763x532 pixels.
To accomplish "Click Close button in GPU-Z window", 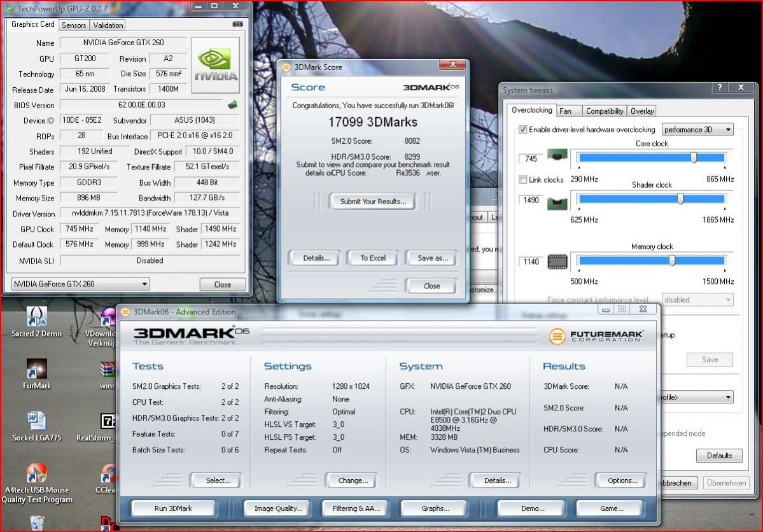I will tap(222, 284).
